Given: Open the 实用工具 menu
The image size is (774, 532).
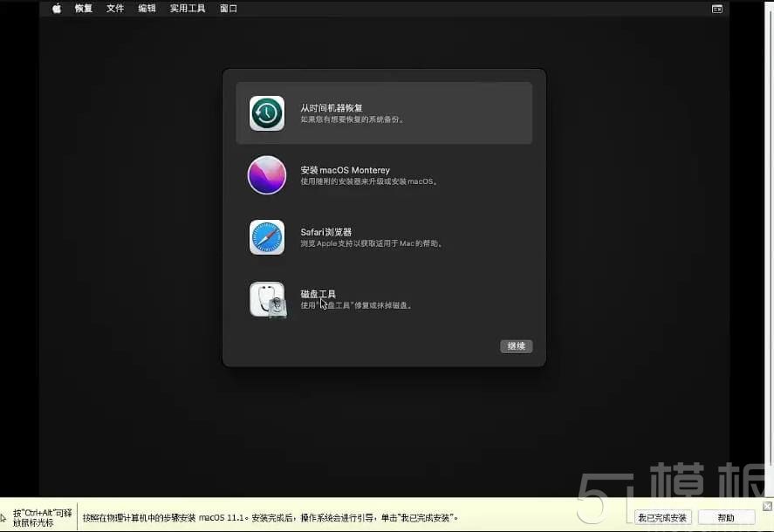Looking at the screenshot, I should (187, 8).
